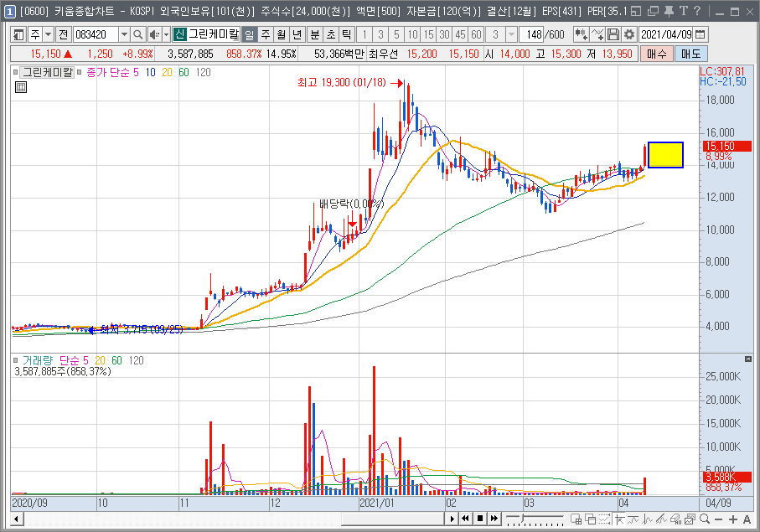Open the price data grid icon on chart
Screen dimensions: 760x532
coord(21,87)
